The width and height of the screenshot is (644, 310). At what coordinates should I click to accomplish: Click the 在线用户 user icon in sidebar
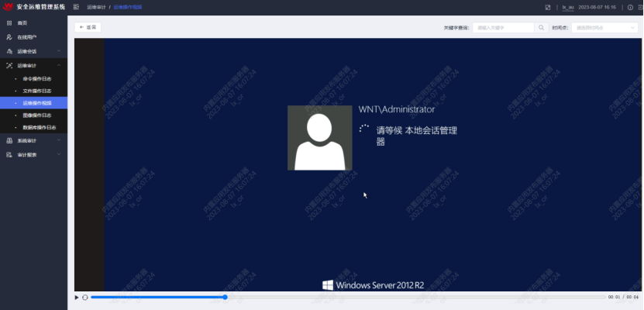pos(9,37)
